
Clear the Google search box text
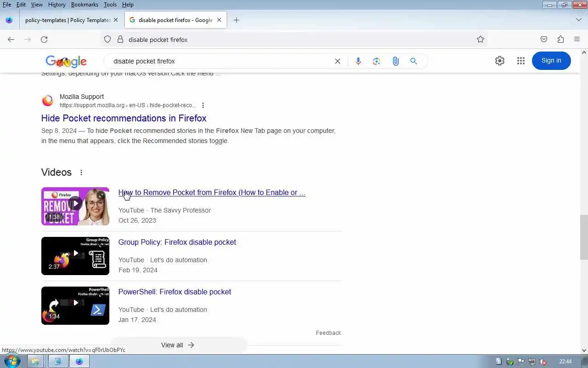click(338, 61)
